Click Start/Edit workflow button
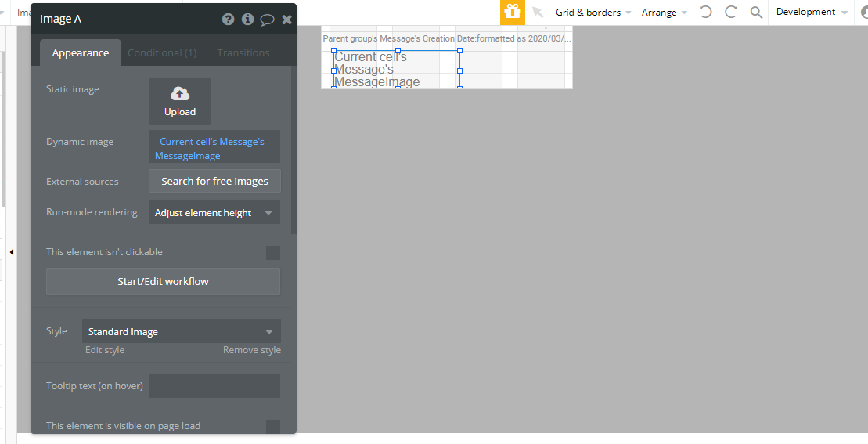The height and width of the screenshot is (444, 868). pyautogui.click(x=163, y=281)
